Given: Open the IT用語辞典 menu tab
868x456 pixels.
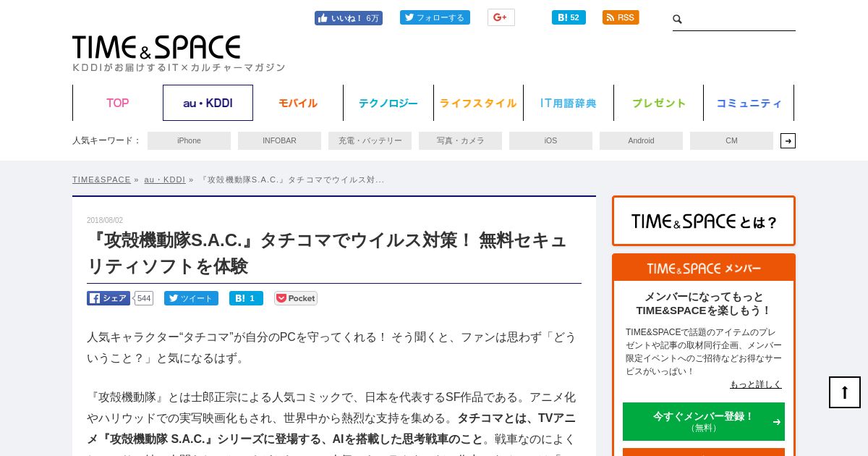Looking at the screenshot, I should [569, 103].
